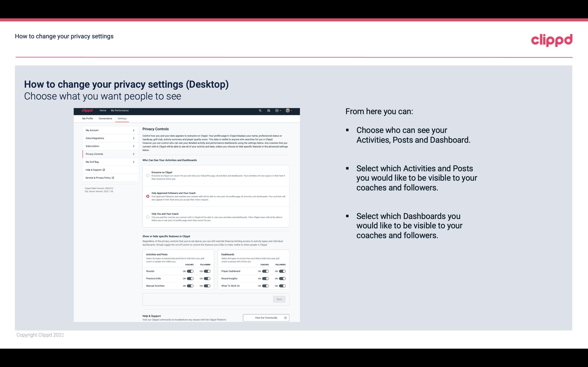This screenshot has height=367, width=588.
Task: Toggle Player Dashboard for Coaches off
Action: [x=265, y=271]
